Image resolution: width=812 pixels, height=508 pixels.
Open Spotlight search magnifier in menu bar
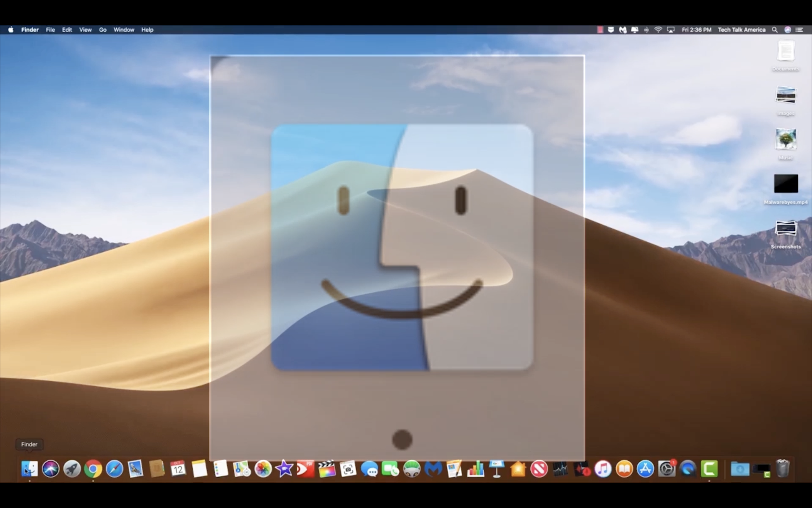pos(775,30)
